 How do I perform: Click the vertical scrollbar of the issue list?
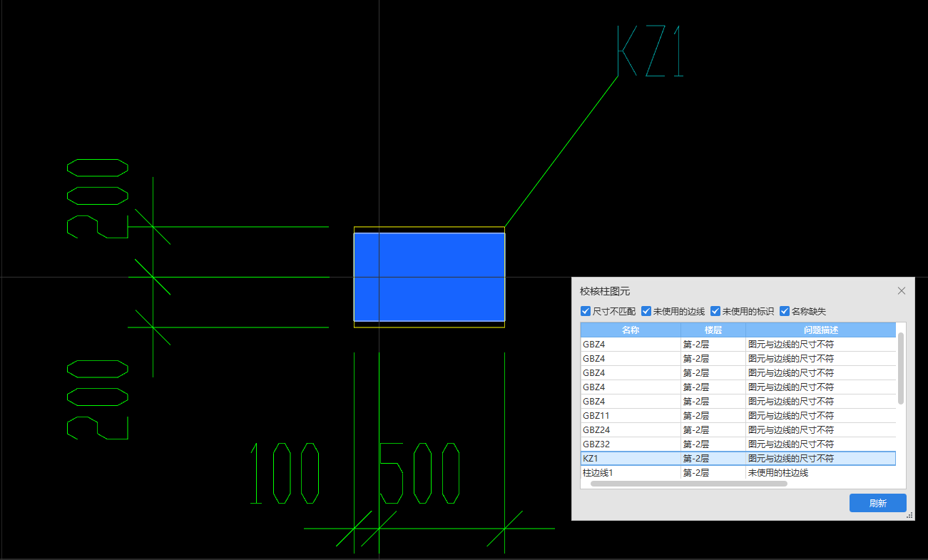(x=901, y=368)
